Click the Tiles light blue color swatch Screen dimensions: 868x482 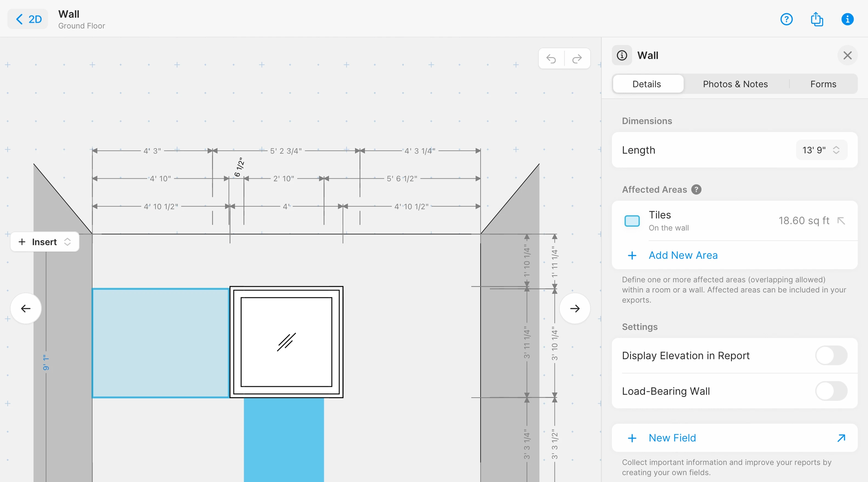[632, 221]
